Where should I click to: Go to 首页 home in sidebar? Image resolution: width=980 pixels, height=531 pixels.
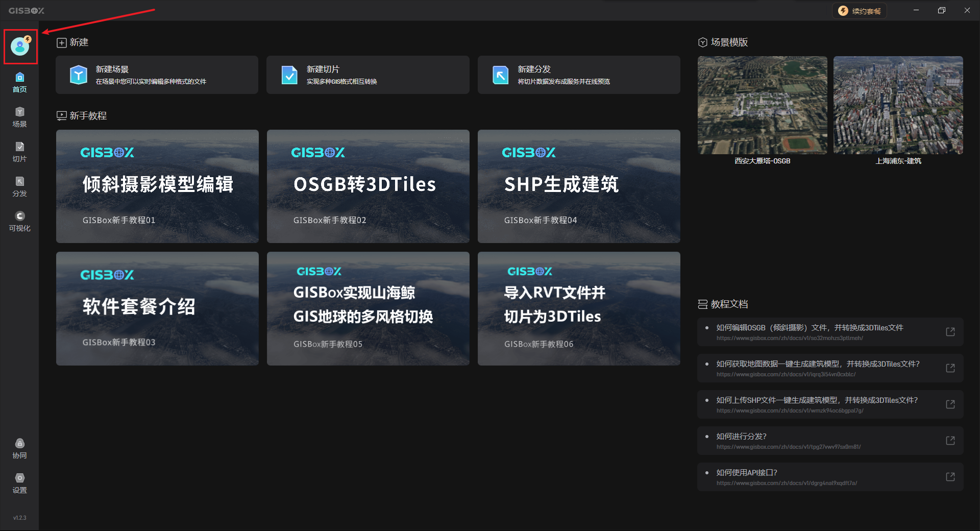(x=19, y=83)
